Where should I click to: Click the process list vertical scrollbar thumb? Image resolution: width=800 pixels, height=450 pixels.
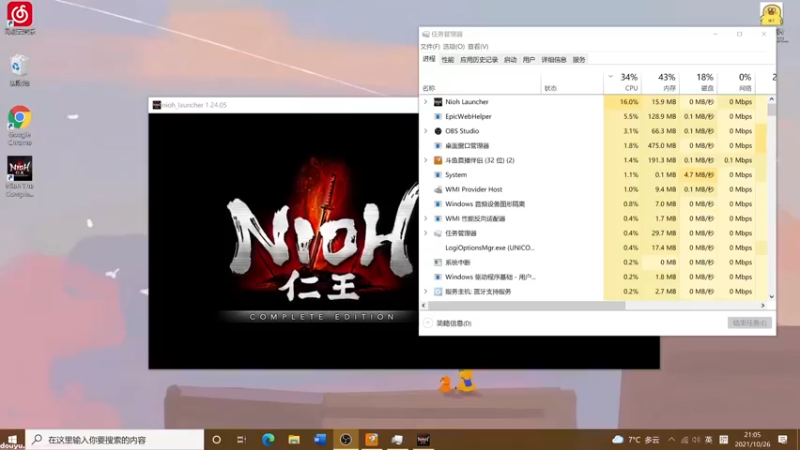pos(771,110)
